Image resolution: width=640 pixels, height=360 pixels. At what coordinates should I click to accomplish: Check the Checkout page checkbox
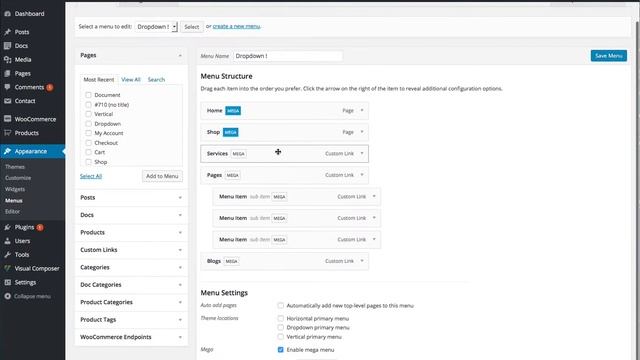coord(88,142)
